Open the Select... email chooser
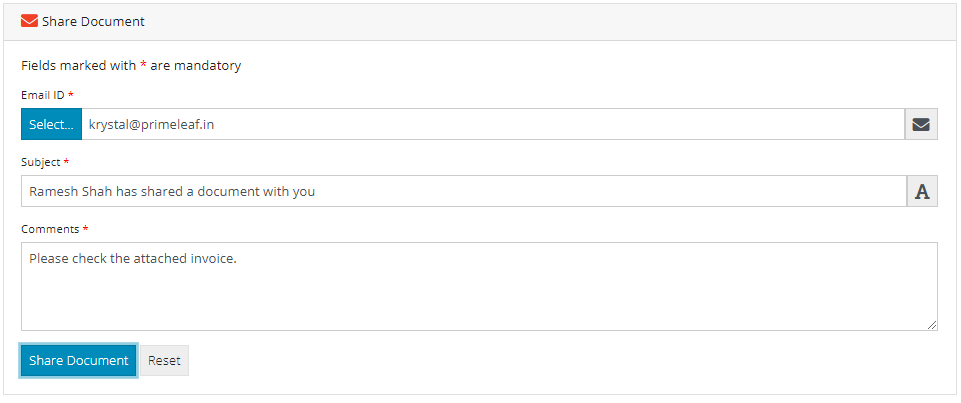961x403 pixels. click(51, 125)
